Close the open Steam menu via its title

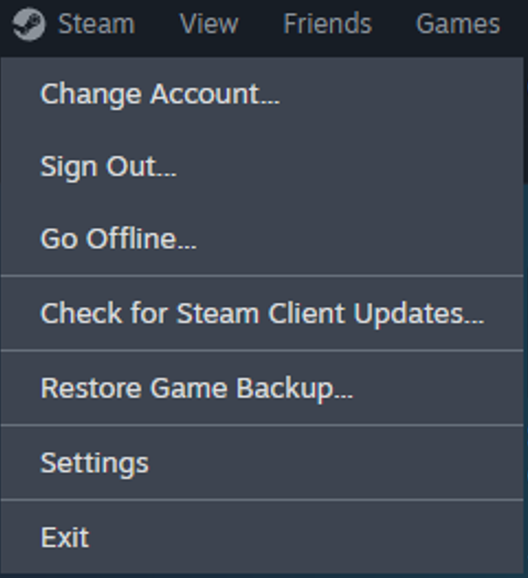(x=97, y=24)
